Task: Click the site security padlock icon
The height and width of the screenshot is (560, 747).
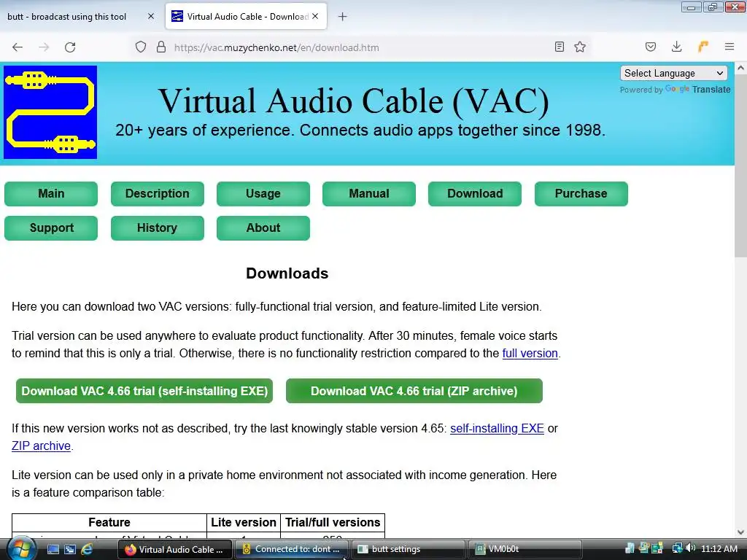Action: 161,47
